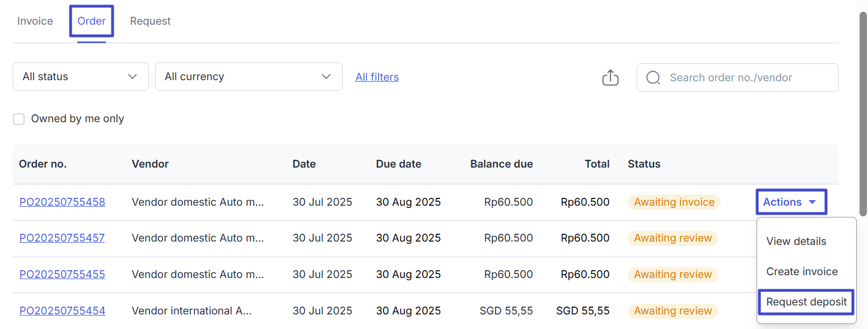Viewport: 868px width, 329px height.
Task: Click the export/share icon
Action: 610,77
